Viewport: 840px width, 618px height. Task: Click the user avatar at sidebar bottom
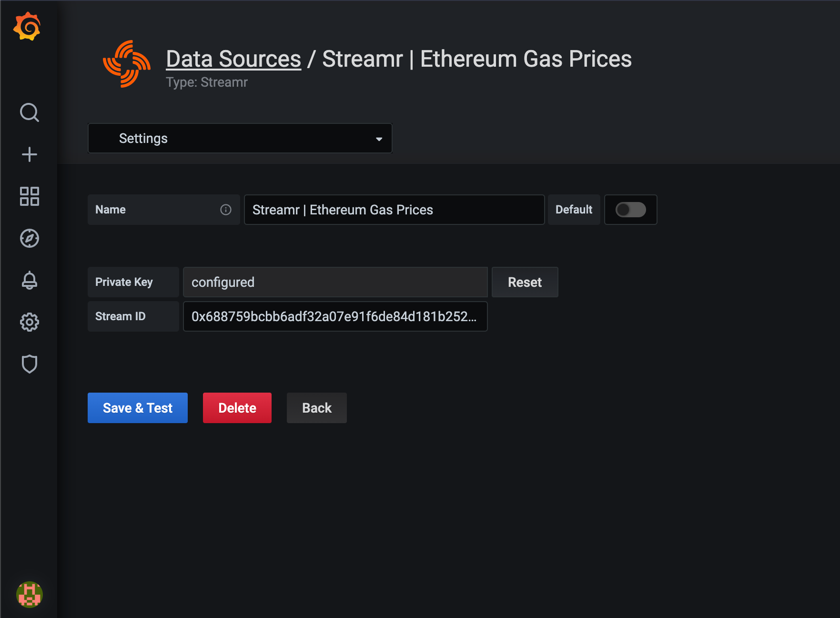point(30,594)
